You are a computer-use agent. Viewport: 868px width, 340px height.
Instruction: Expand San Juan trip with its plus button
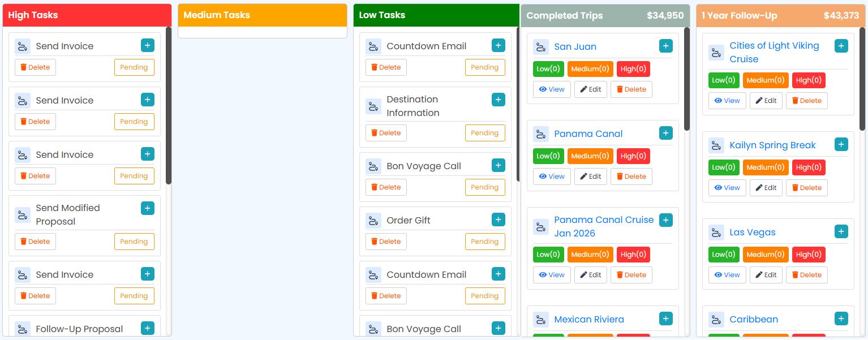pyautogui.click(x=665, y=46)
